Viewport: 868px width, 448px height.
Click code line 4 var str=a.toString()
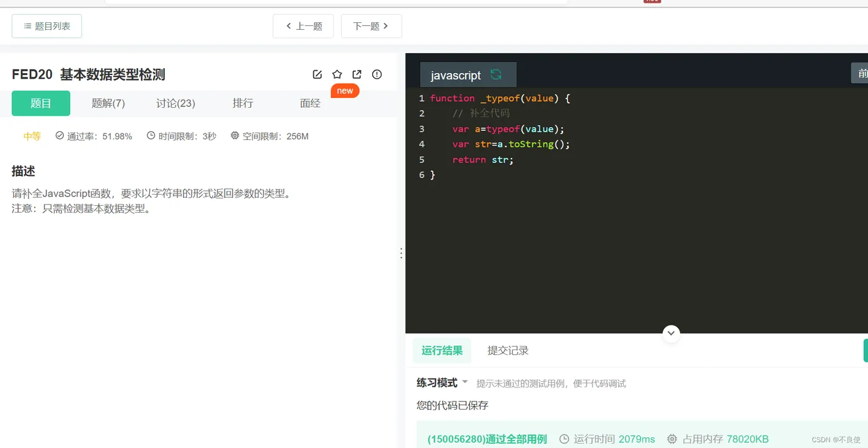511,144
